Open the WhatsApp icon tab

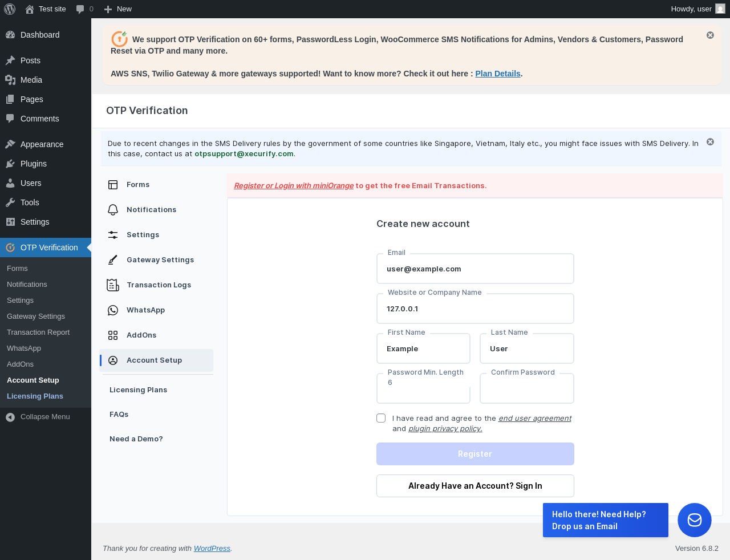click(x=113, y=310)
